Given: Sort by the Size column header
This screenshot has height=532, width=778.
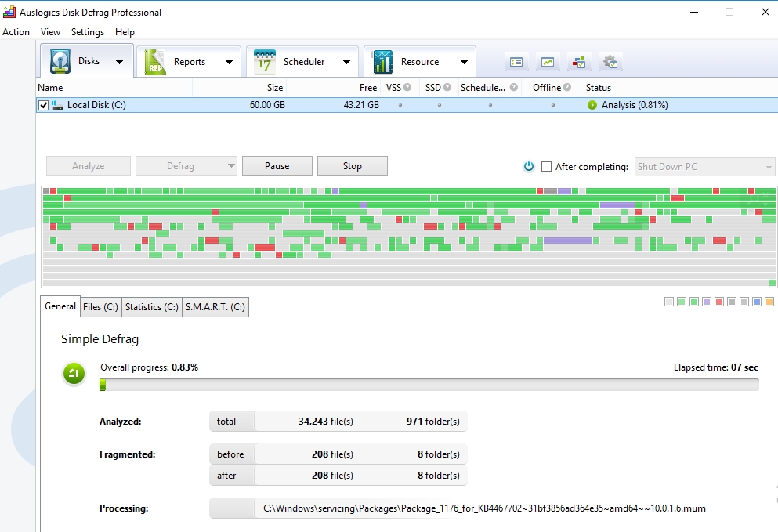Looking at the screenshot, I should [239, 87].
